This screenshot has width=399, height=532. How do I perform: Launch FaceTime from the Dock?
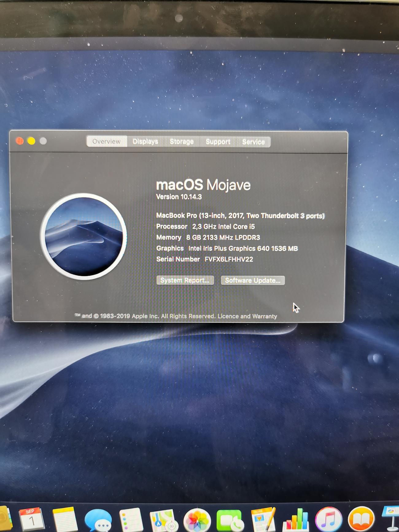pyautogui.click(x=230, y=521)
